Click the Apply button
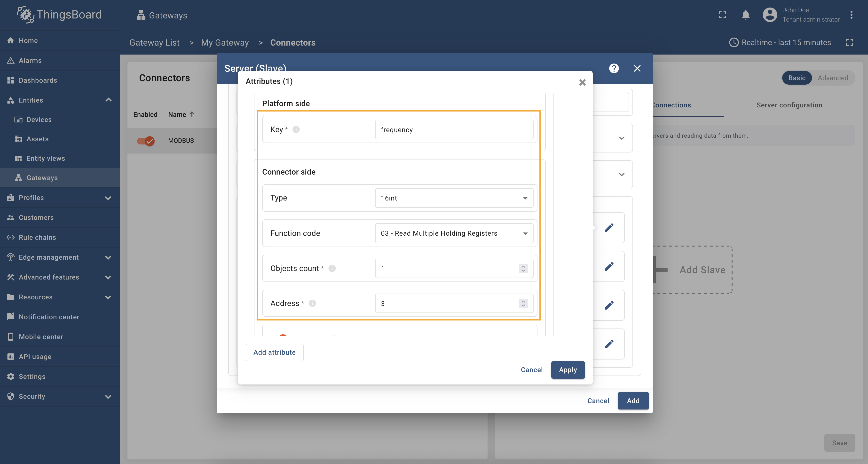The image size is (868, 464). click(568, 370)
